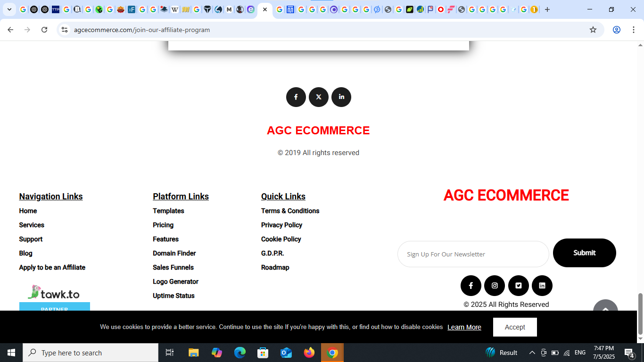View site information icon in address bar
This screenshot has width=644, height=362.
pyautogui.click(x=65, y=30)
